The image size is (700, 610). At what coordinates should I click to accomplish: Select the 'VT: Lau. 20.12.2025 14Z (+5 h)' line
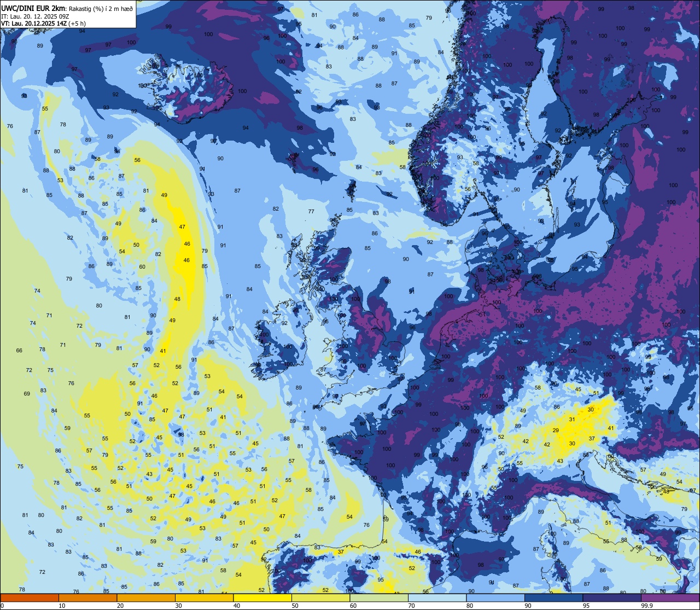[x=44, y=24]
